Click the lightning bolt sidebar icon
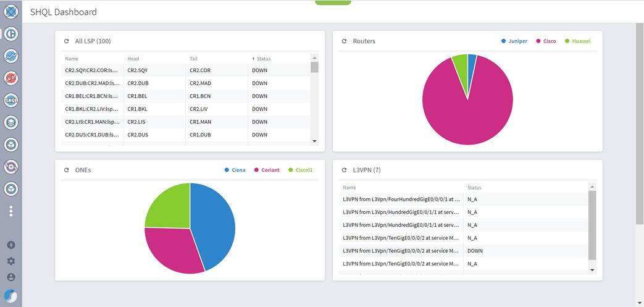 pyautogui.click(x=11, y=245)
